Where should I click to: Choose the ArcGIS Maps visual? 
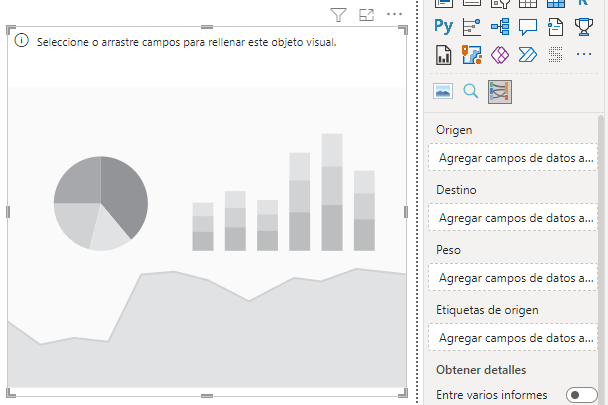click(472, 55)
